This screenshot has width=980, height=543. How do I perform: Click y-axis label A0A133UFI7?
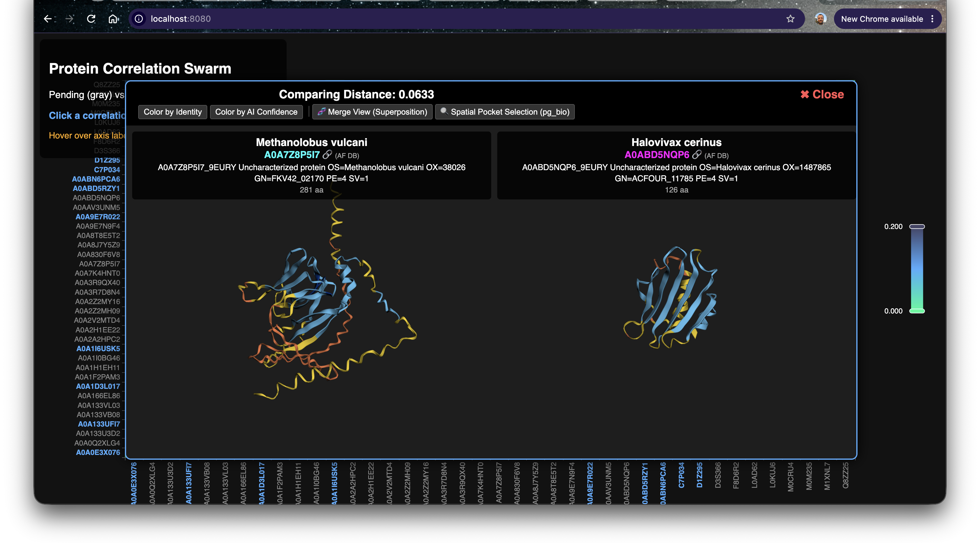pos(99,424)
